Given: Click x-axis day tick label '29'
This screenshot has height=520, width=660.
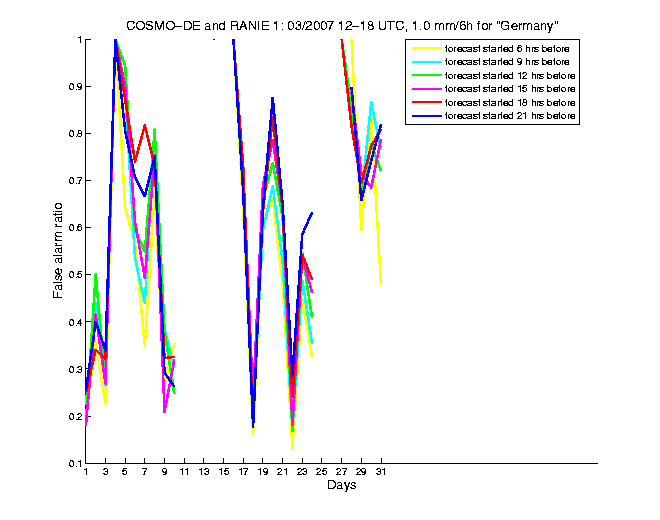Looking at the screenshot, I should 361,472.
